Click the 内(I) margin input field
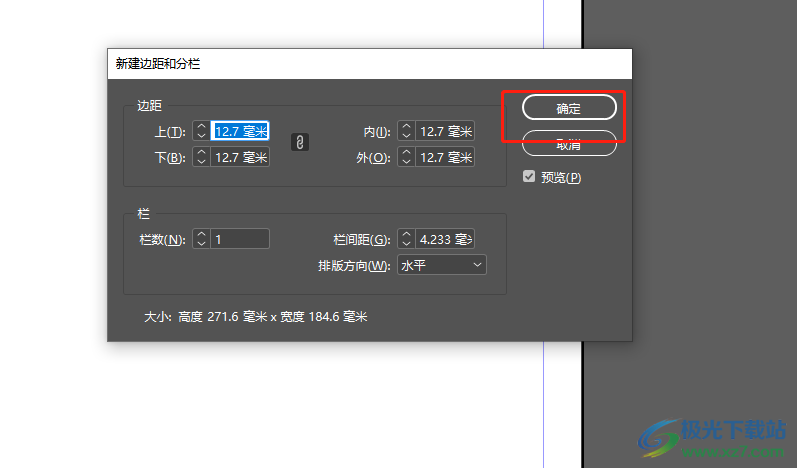The image size is (797, 468). pyautogui.click(x=445, y=131)
